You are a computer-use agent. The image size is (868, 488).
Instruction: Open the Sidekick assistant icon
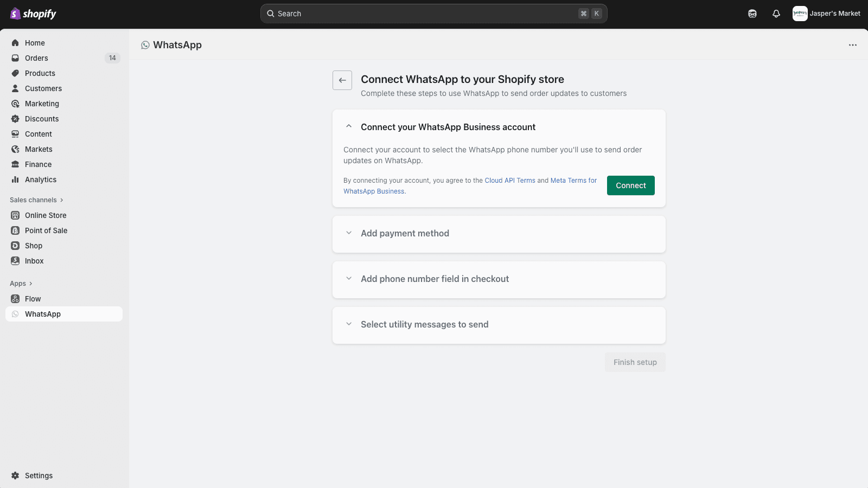tap(752, 14)
